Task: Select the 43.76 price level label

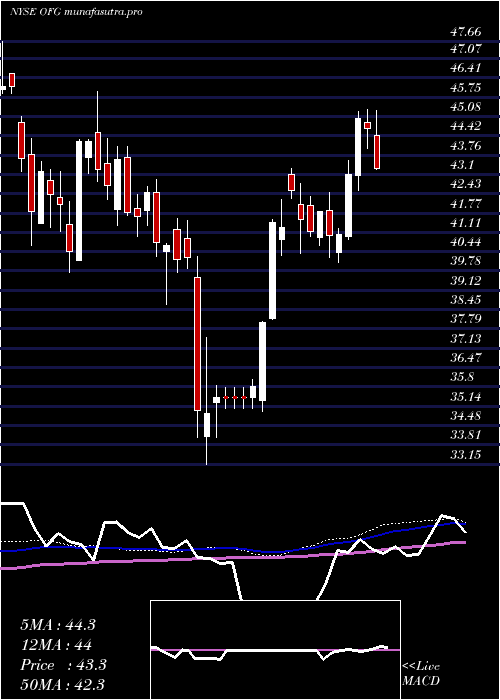Action: (x=466, y=146)
